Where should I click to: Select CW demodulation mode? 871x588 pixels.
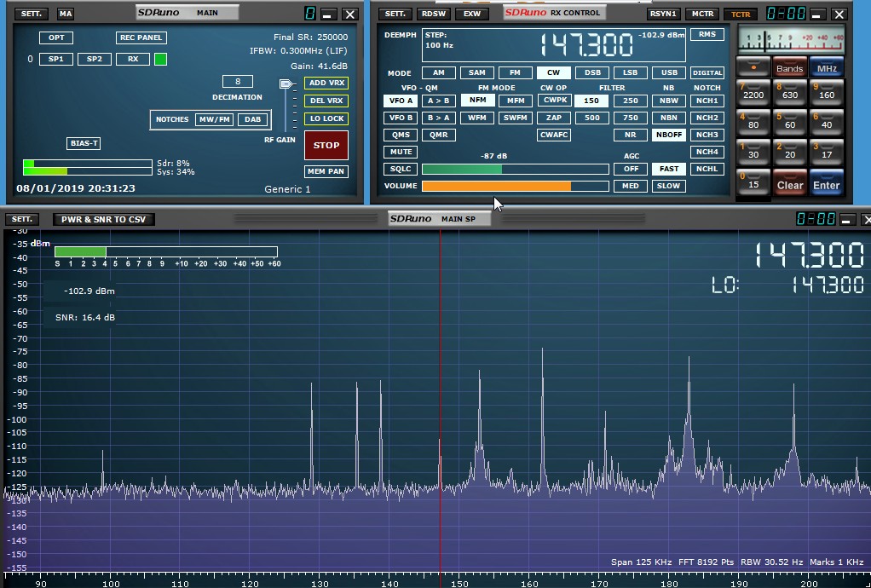[x=553, y=72]
